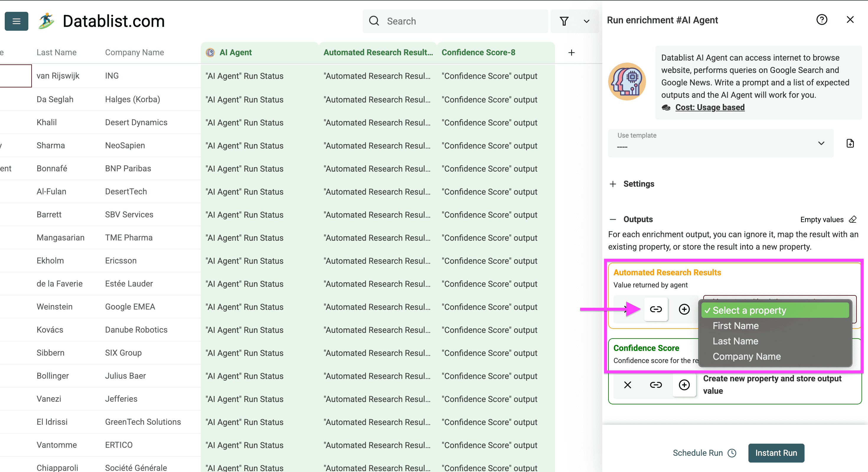Image resolution: width=868 pixels, height=472 pixels.
Task: Select First Name from the property list
Action: point(735,325)
